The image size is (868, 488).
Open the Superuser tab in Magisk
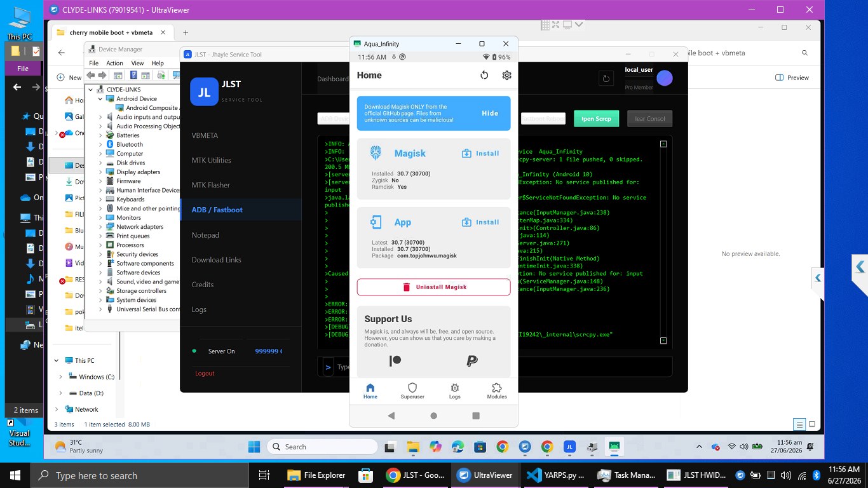pyautogui.click(x=412, y=391)
